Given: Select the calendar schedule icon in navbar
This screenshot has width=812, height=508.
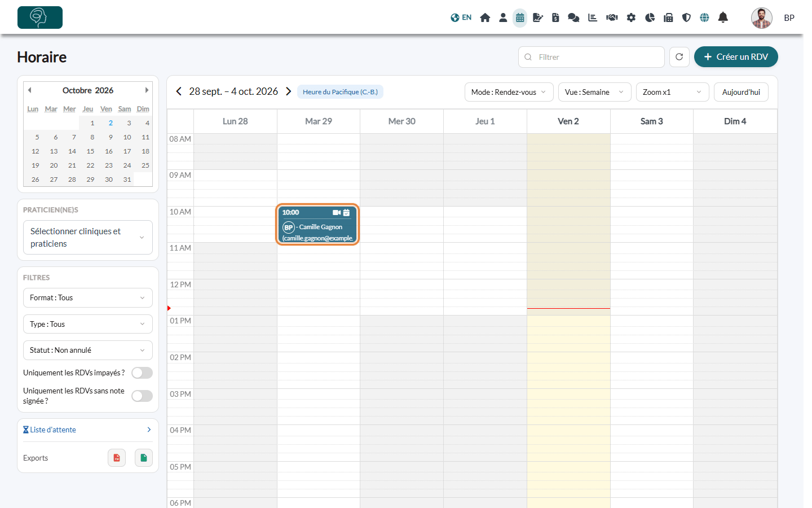Looking at the screenshot, I should (520, 17).
